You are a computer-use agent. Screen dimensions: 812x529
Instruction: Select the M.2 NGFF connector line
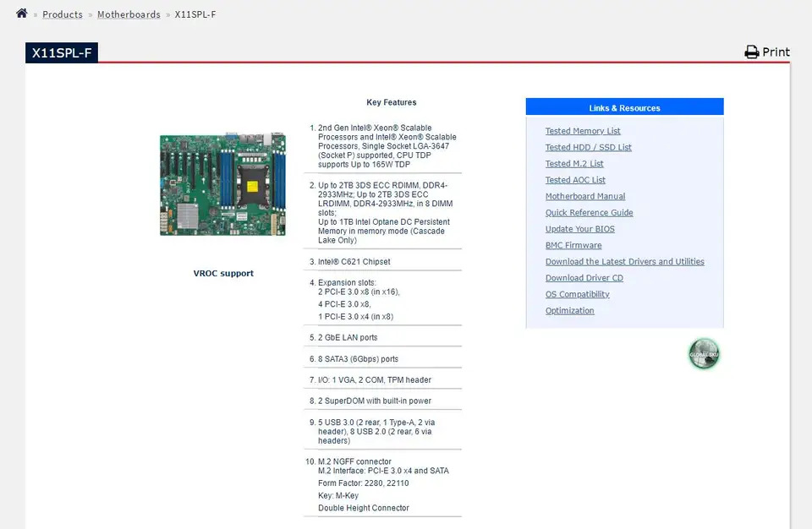tap(354, 461)
